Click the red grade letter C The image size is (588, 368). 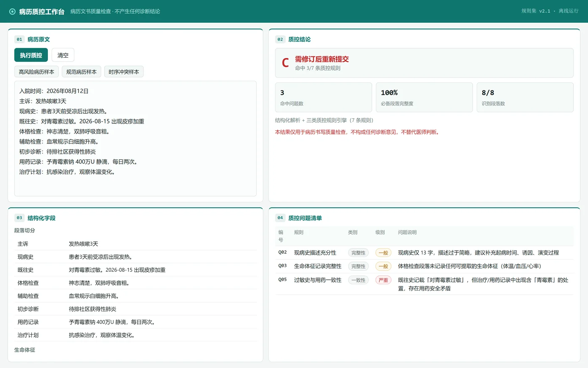[x=285, y=63]
